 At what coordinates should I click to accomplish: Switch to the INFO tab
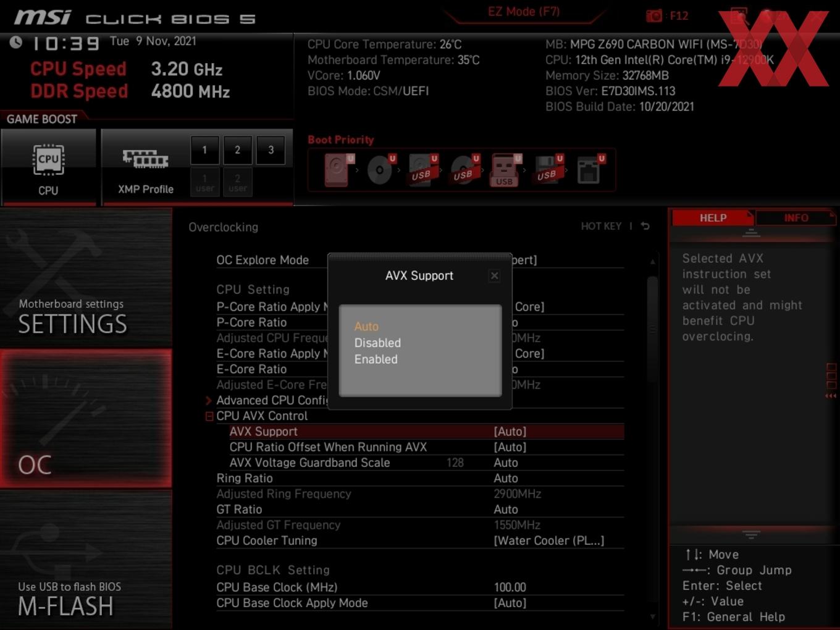[796, 218]
